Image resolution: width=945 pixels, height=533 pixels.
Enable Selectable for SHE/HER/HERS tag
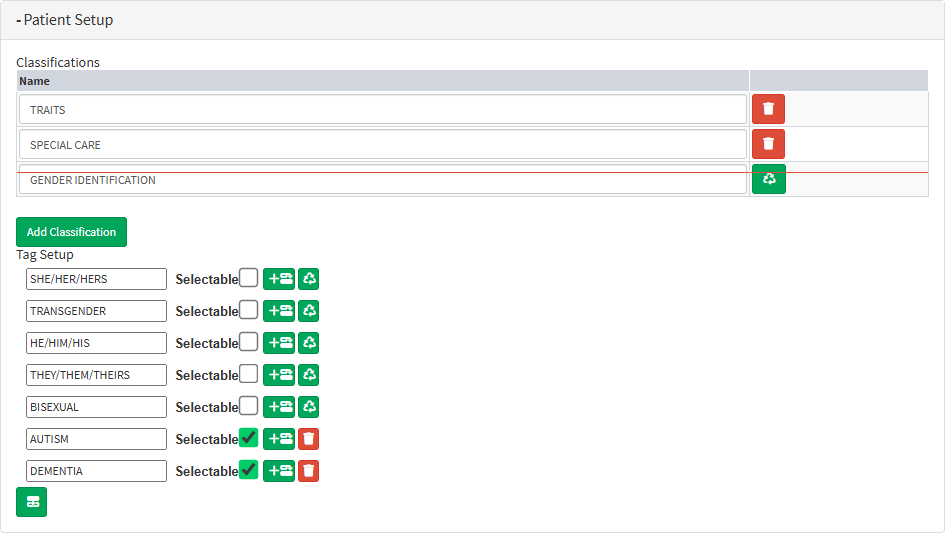pos(249,278)
